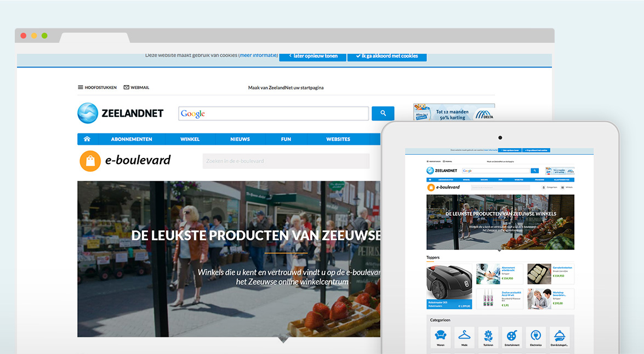The width and height of the screenshot is (644, 354).
Task: Open the Hoofdstukken hamburger menu
Action: 98,88
